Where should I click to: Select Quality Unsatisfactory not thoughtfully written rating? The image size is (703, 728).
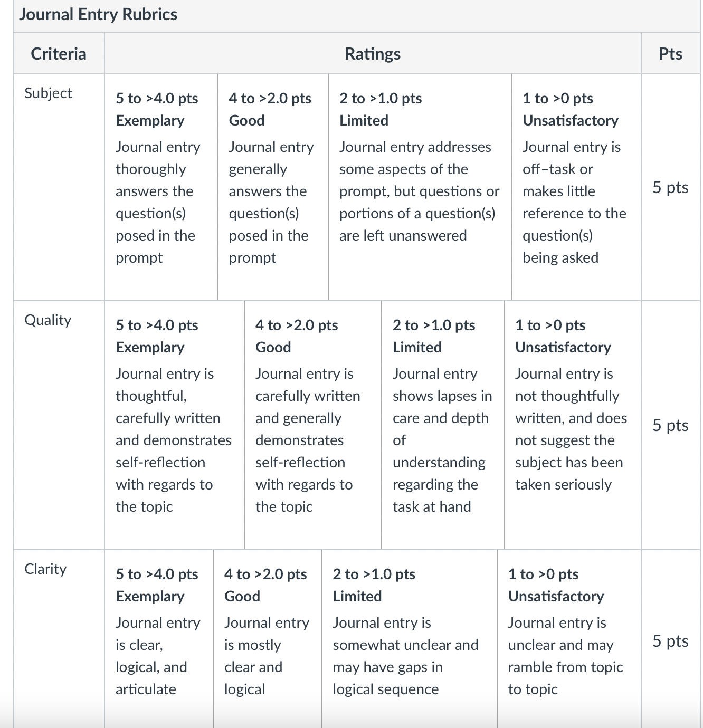(573, 425)
